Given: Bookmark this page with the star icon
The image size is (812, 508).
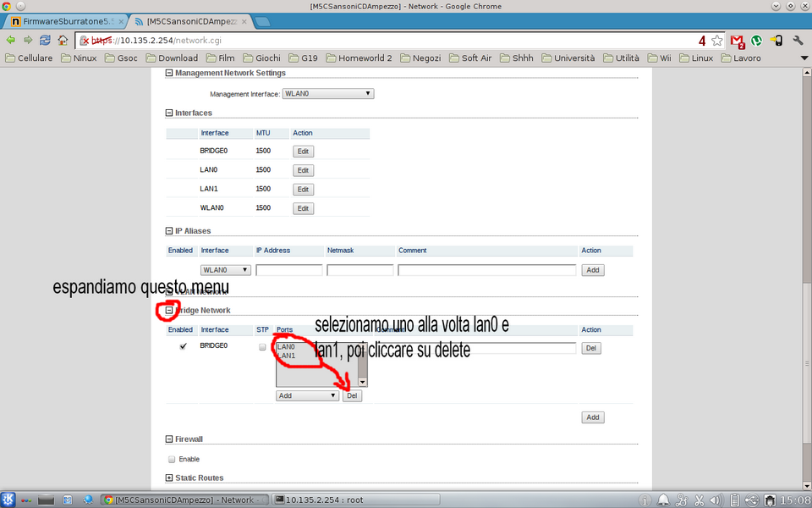Looking at the screenshot, I should pyautogui.click(x=717, y=40).
